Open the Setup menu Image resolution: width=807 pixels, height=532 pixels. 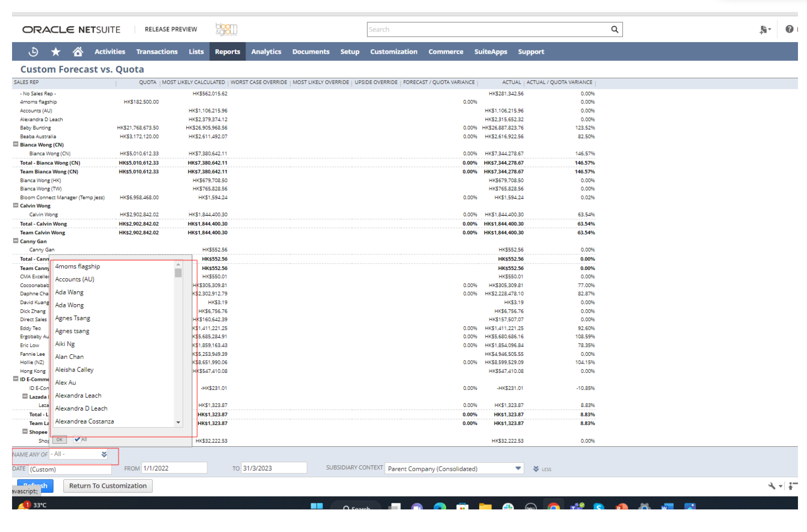coord(350,52)
